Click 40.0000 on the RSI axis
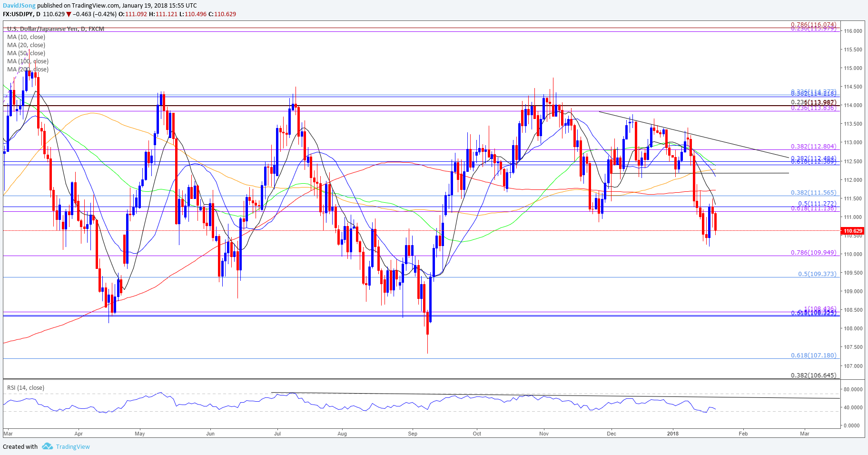 [x=853, y=407]
